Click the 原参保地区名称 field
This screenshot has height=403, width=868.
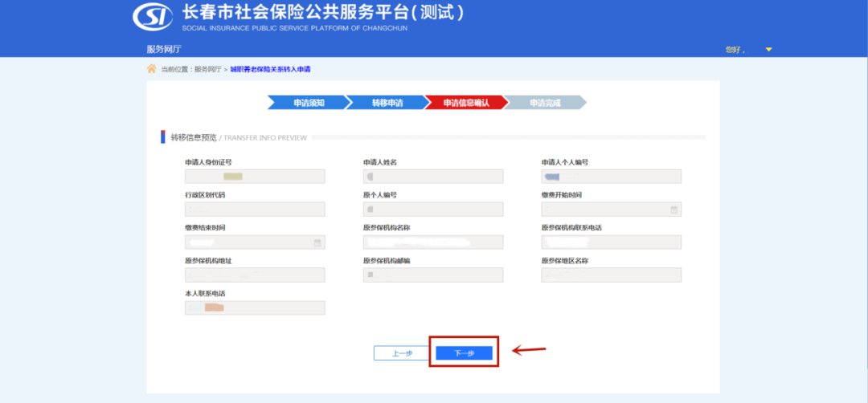[x=611, y=275]
